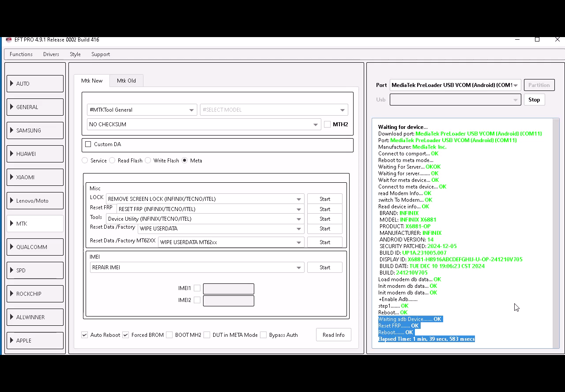565x392 pixels.
Task: Open the Functions menu
Action: tap(21, 54)
